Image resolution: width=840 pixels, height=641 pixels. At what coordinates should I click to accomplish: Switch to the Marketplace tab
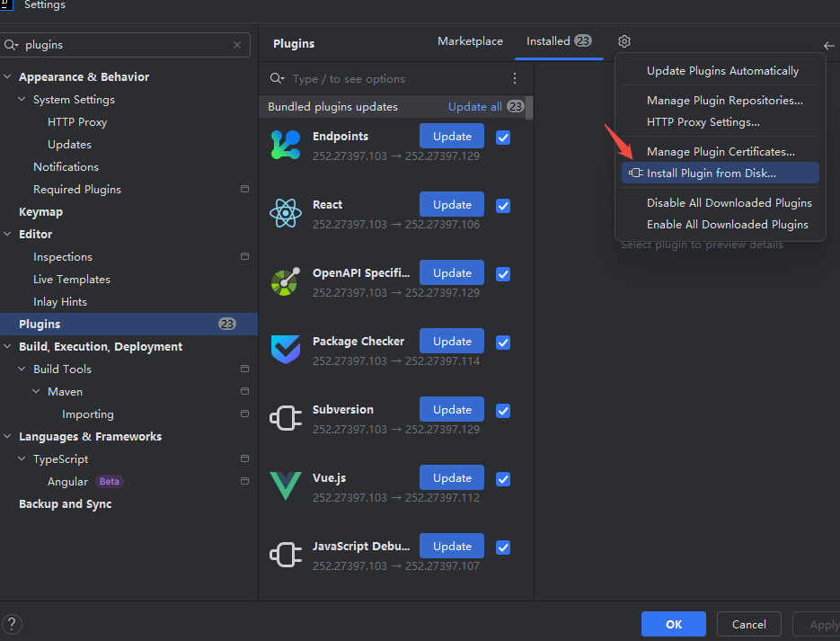point(470,41)
